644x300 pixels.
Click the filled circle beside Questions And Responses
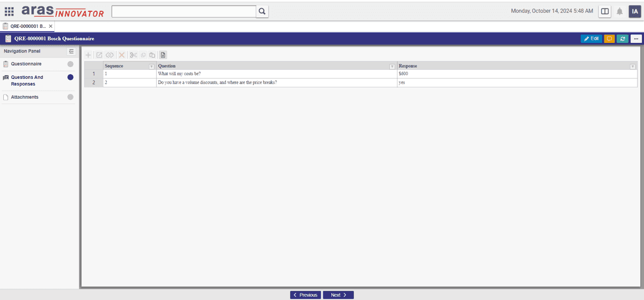click(x=70, y=77)
